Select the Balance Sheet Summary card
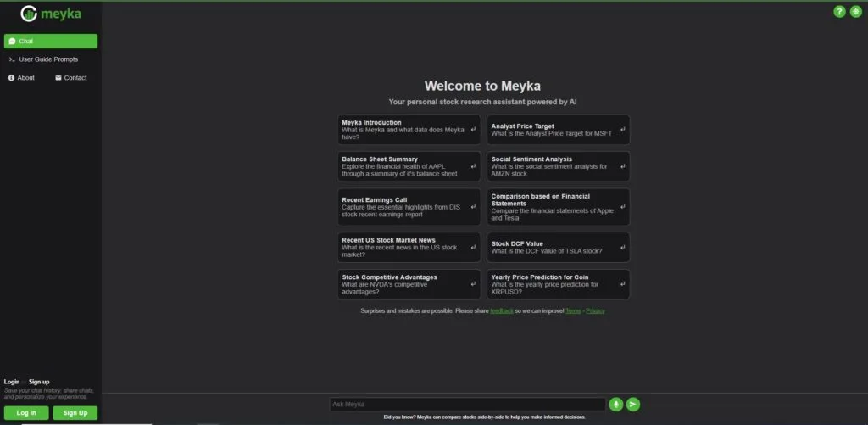The width and height of the screenshot is (868, 425). (x=409, y=166)
